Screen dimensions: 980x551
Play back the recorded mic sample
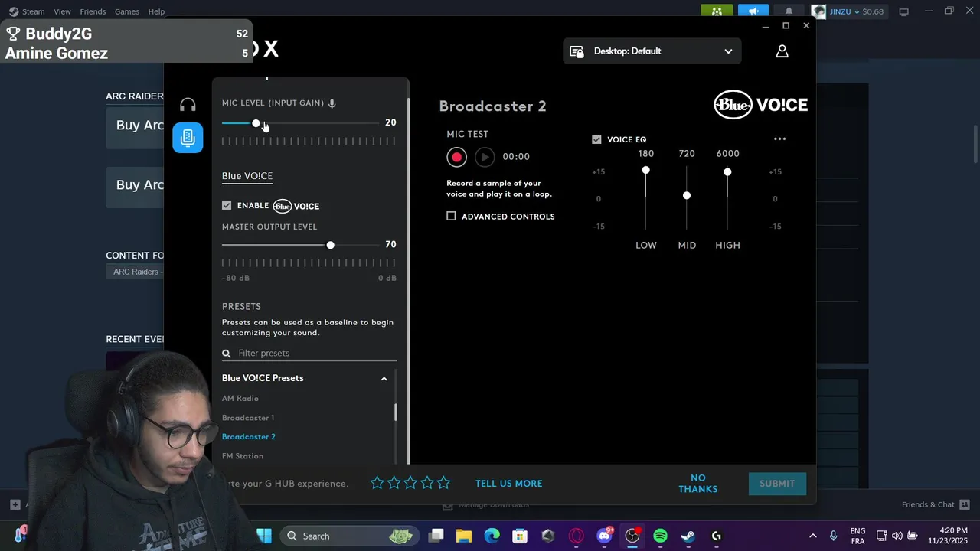[x=485, y=157]
